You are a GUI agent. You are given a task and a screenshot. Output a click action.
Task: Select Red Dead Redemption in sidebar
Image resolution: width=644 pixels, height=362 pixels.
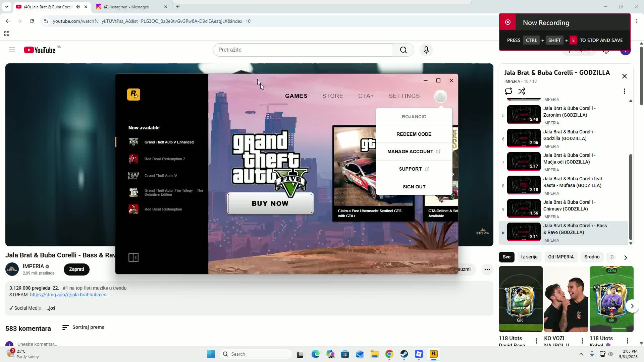point(162,209)
